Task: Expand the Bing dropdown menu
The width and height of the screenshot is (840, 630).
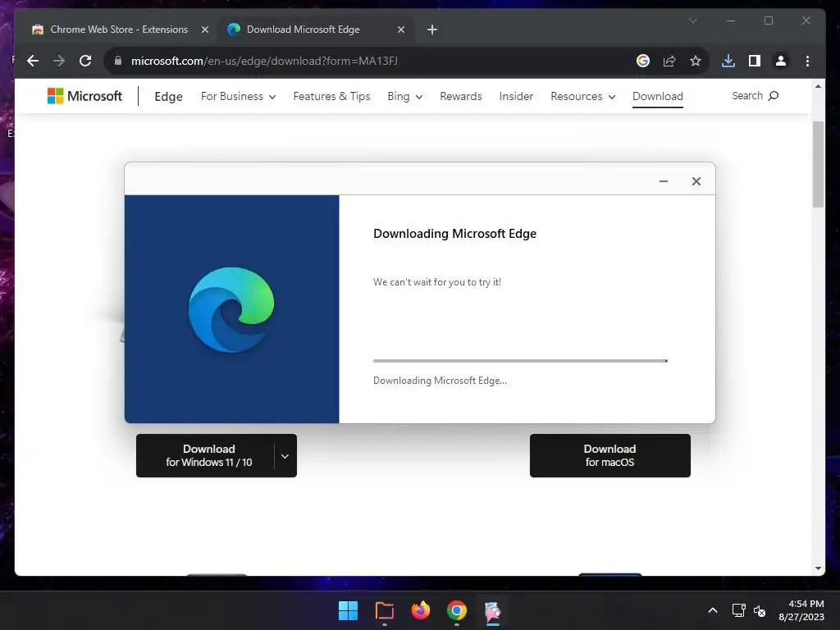Action: pos(405,97)
